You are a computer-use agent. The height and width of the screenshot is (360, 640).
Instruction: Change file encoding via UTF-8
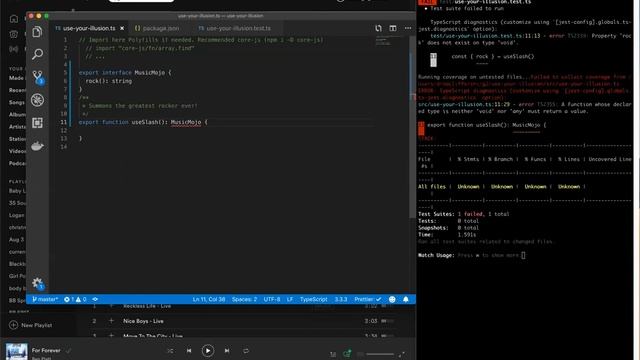coord(272,299)
